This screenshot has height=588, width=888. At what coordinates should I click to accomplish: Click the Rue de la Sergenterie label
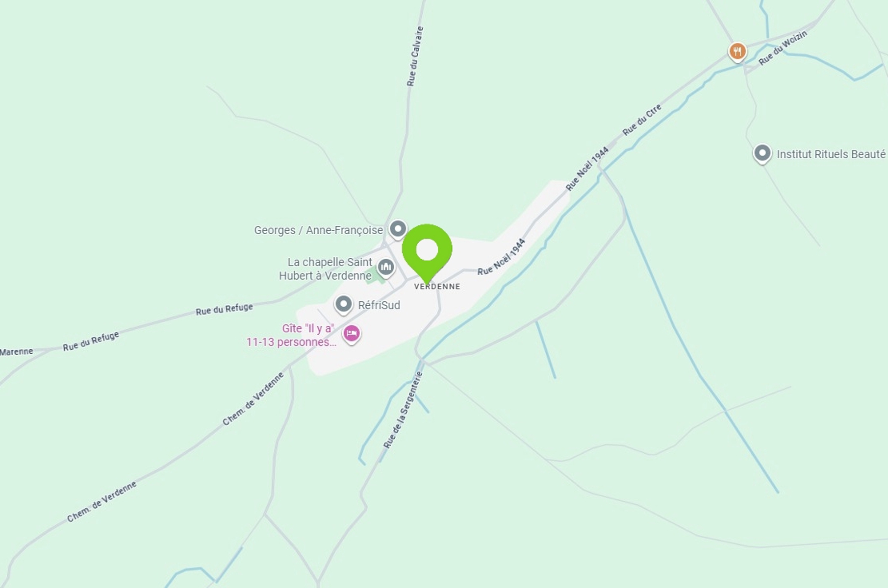[402, 410]
